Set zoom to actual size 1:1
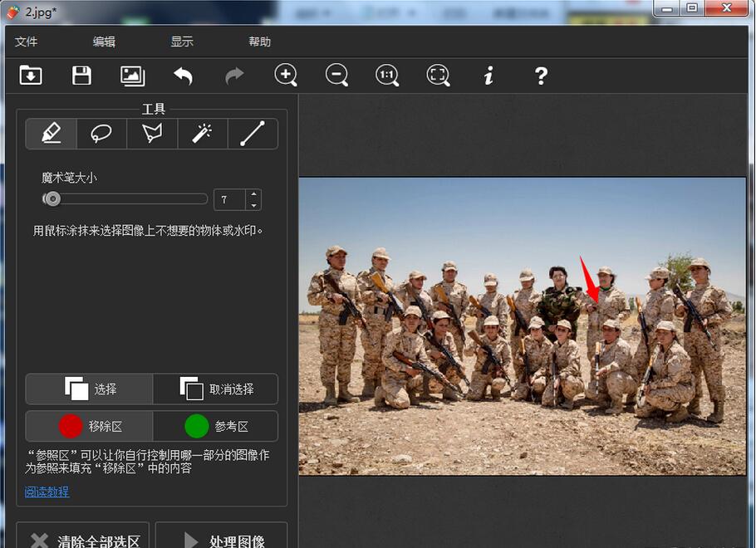756x548 pixels. 387,76
